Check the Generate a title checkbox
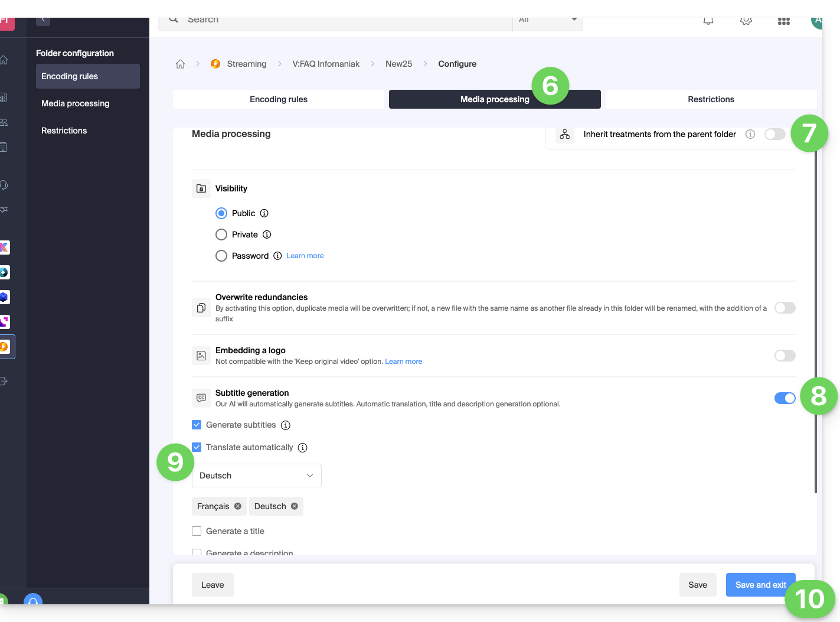The width and height of the screenshot is (840, 622). click(x=197, y=531)
